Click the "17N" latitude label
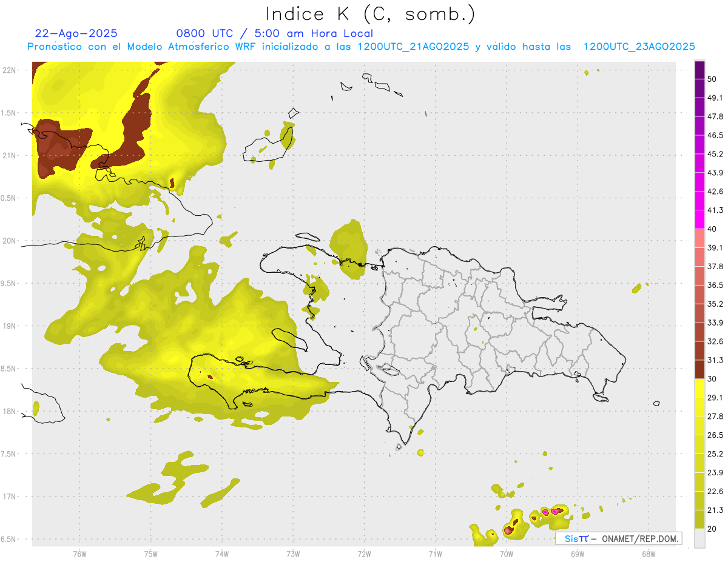Image resolution: width=728 pixels, height=562 pixels. [x=10, y=497]
